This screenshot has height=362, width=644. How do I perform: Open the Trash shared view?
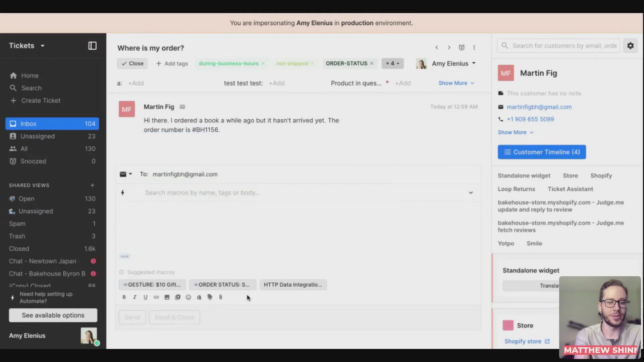click(52, 236)
